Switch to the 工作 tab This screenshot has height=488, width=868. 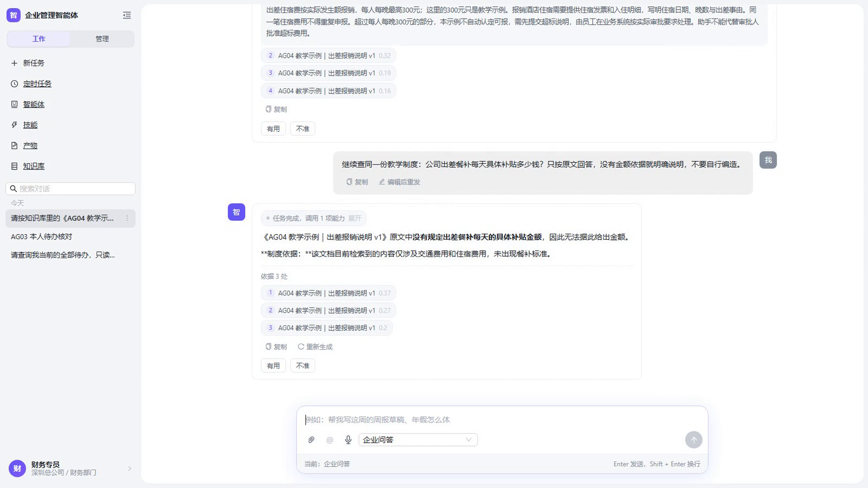click(x=39, y=39)
